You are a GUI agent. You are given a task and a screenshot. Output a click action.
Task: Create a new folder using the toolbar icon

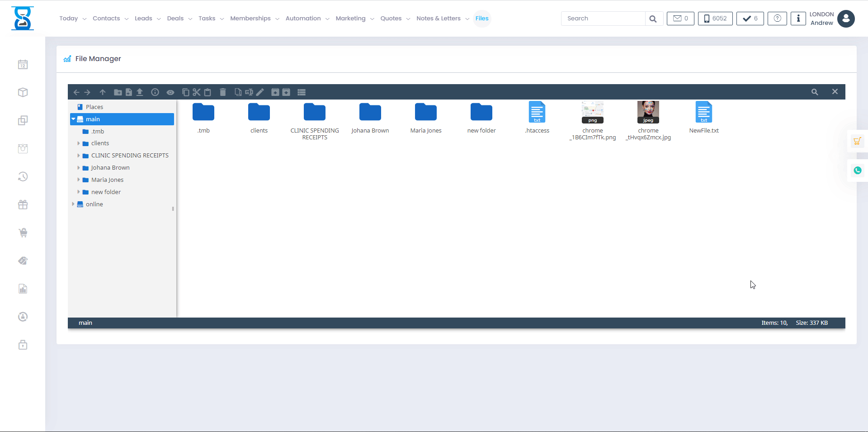click(x=118, y=92)
